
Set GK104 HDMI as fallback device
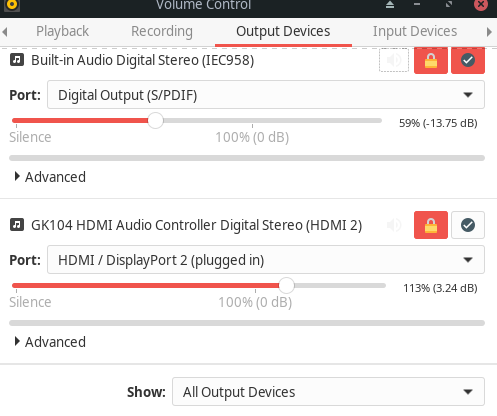[x=468, y=225]
